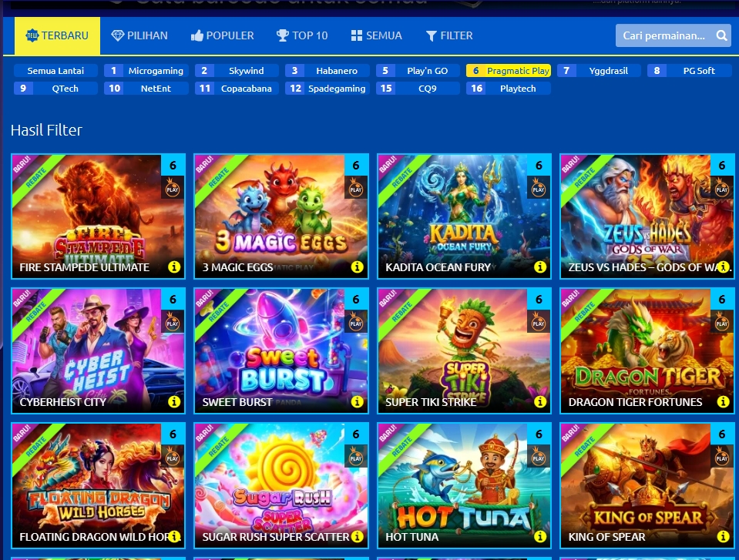Viewport: 739px width, 560px height.
Task: Open info icon on 3 Magic Eggs
Action: (357, 267)
